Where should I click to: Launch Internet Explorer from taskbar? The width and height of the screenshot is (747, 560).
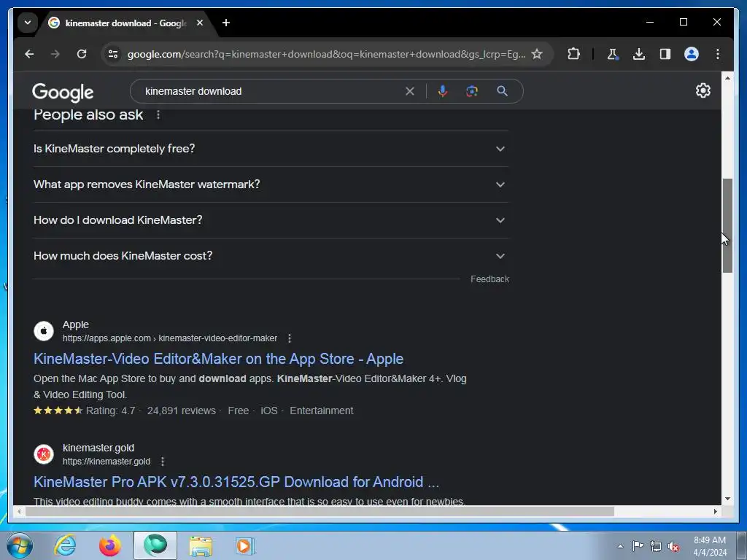point(65,545)
